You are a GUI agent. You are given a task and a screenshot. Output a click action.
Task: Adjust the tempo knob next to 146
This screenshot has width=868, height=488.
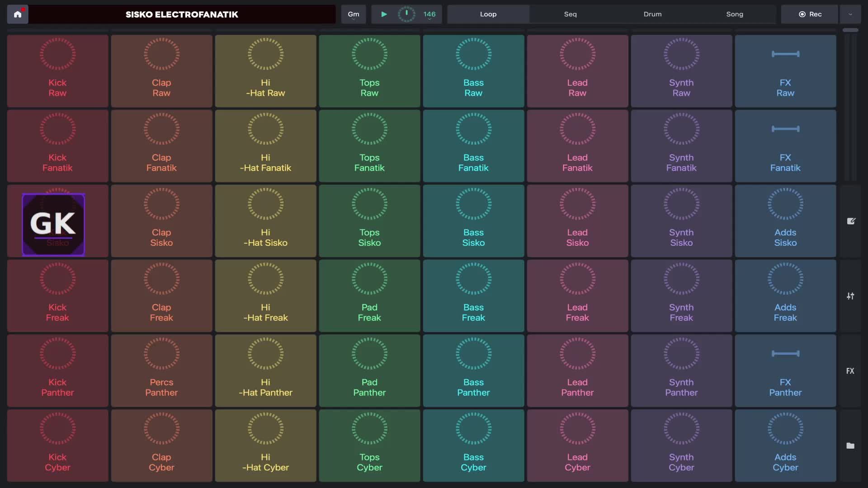406,14
